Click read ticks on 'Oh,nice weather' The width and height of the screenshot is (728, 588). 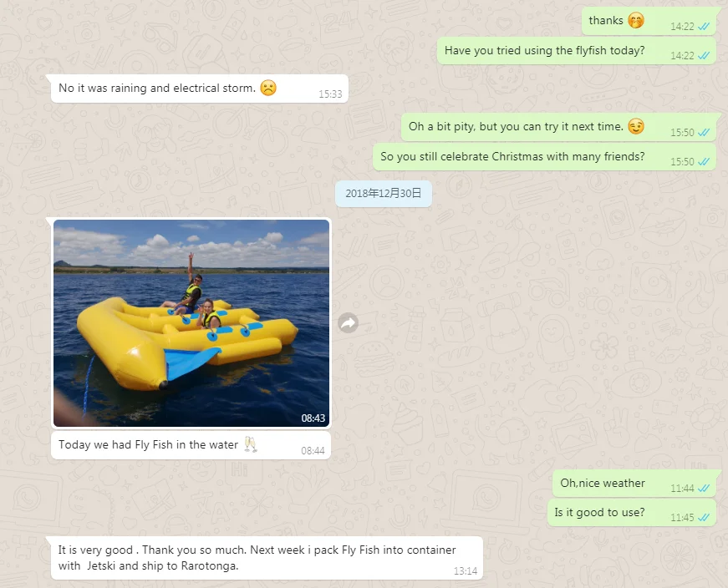(704, 489)
